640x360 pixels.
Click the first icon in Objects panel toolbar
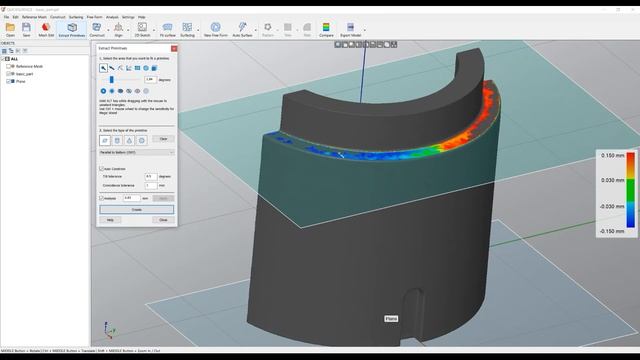point(4,51)
